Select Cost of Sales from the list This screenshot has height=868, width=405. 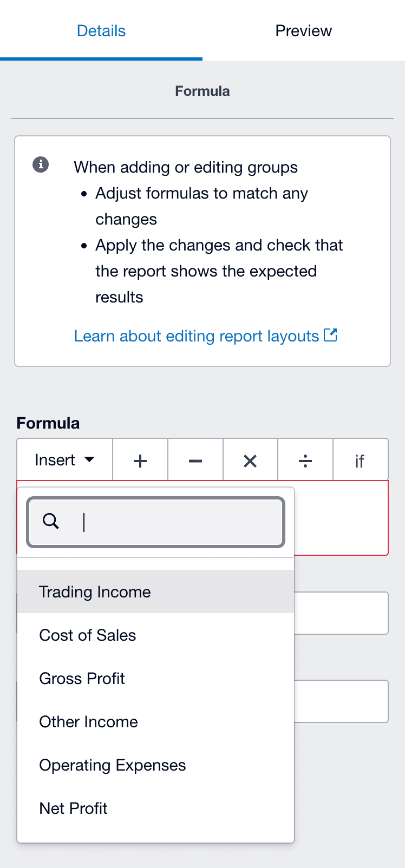point(87,635)
